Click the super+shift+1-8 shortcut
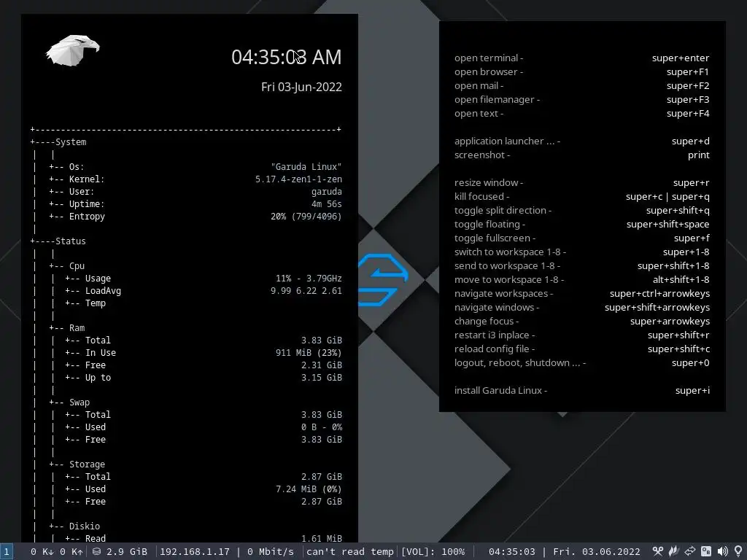Image resolution: width=747 pixels, height=560 pixels. pos(673,265)
